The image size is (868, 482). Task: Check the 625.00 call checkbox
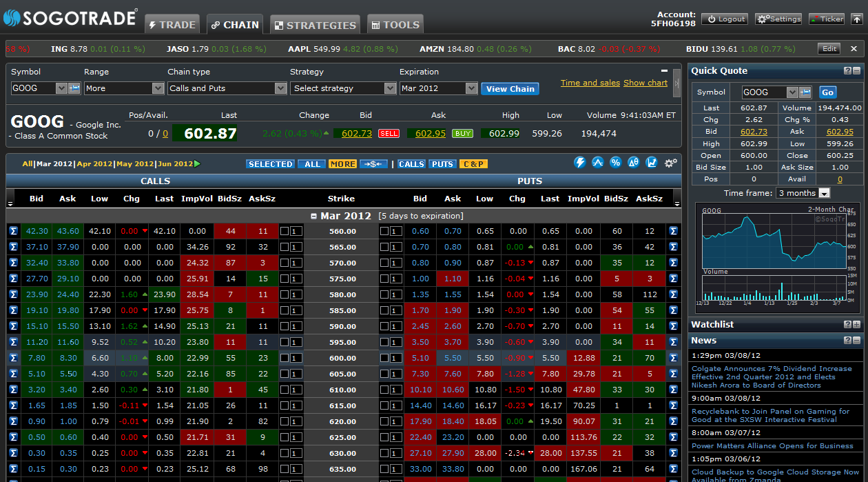tap(285, 437)
